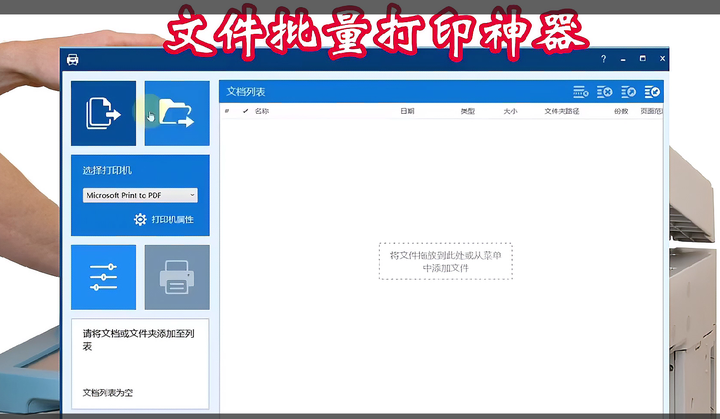720x419 pixels.
Task: Maximize the batch print window
Action: coord(643,59)
